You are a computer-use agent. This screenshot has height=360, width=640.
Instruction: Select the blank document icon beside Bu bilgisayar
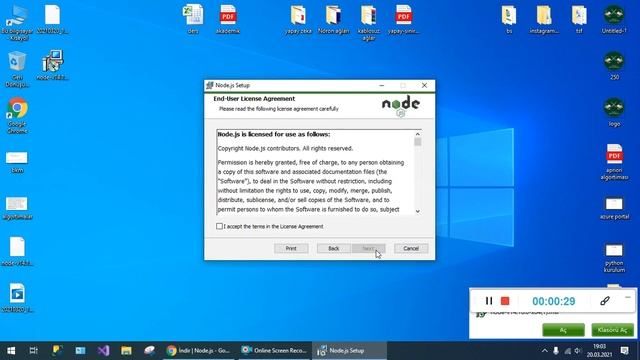(53, 19)
